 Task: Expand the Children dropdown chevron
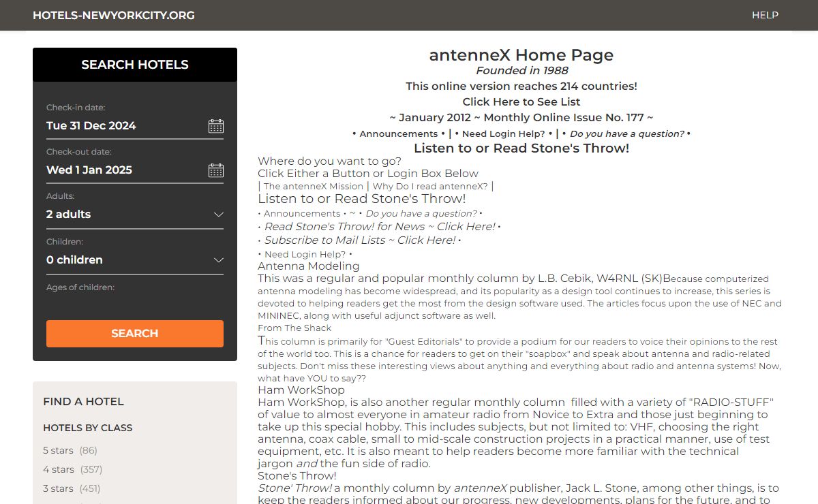218,260
